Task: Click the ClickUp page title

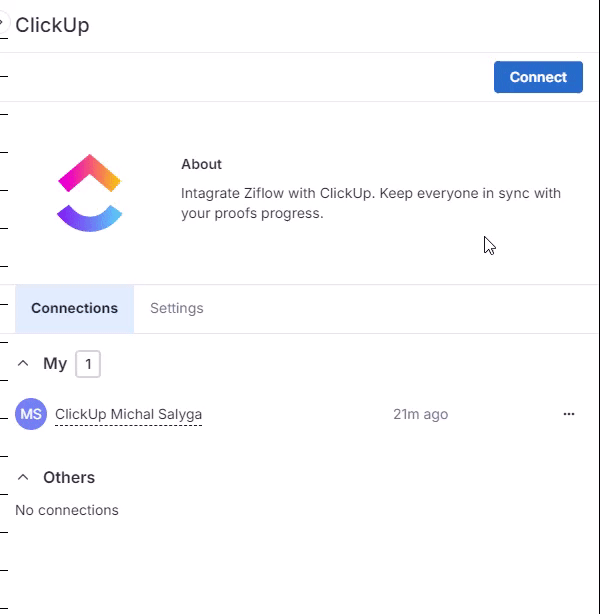Action: coord(52,25)
